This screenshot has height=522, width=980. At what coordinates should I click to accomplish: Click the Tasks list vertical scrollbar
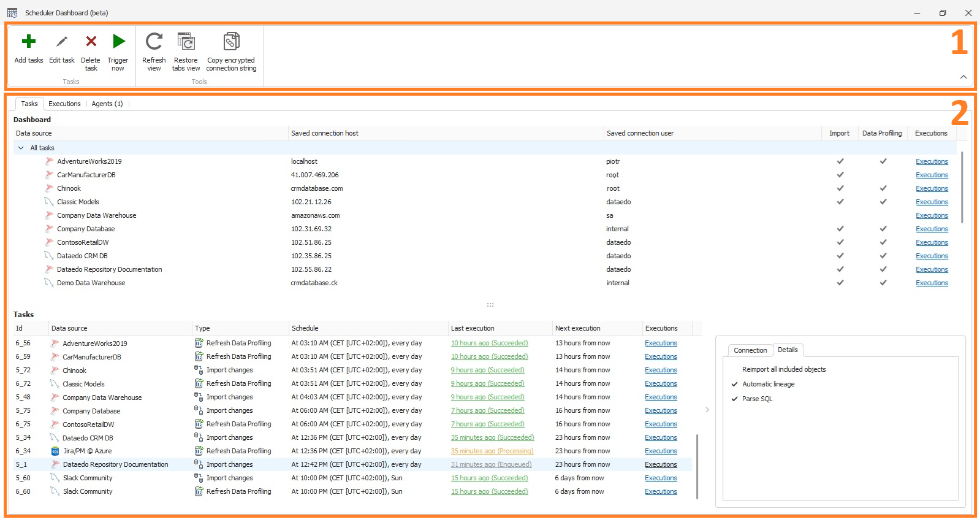(x=697, y=466)
